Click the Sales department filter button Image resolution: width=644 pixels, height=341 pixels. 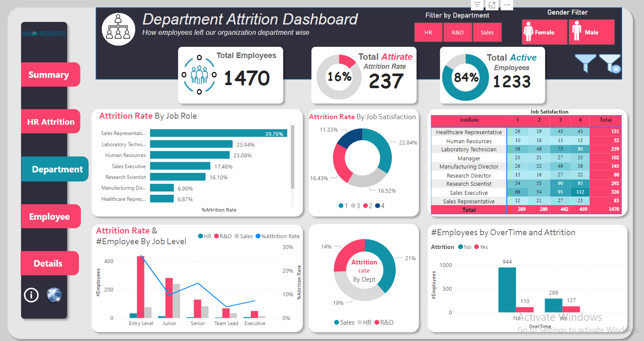[x=487, y=32]
